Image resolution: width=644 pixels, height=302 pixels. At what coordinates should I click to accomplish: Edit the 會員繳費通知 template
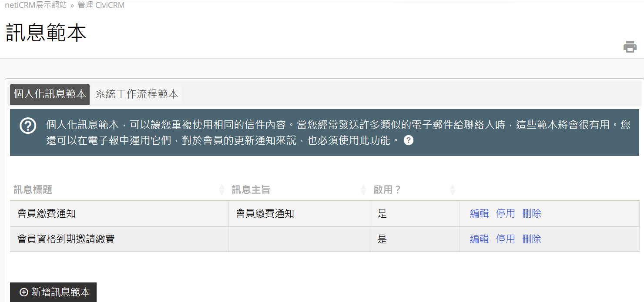479,213
